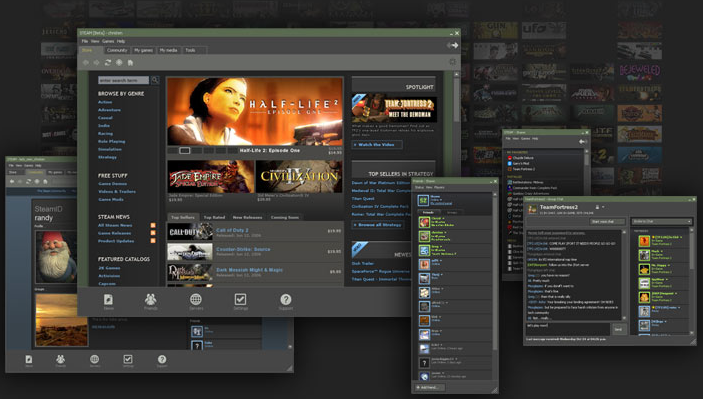Click the mini-mode arrows icon in the main Steam window
Screen dimensions: 703x399
[452, 45]
